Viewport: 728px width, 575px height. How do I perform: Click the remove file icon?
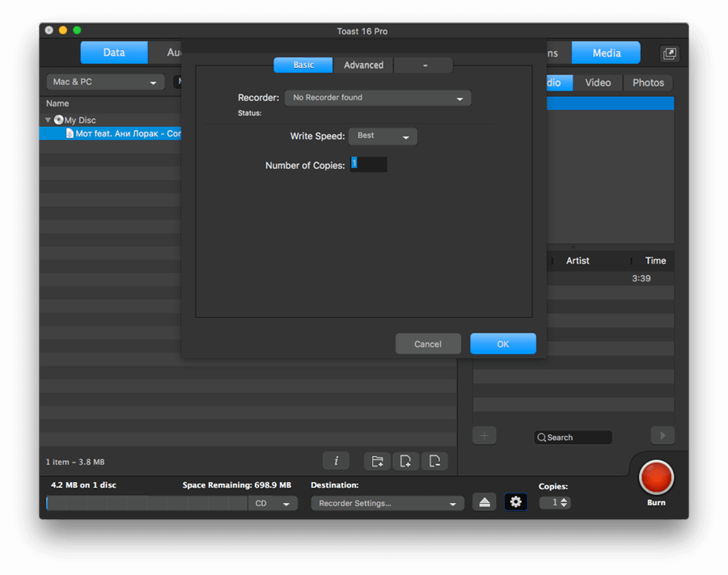click(x=434, y=461)
